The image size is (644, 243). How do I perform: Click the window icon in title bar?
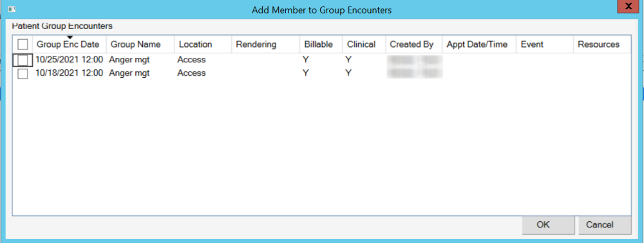coord(12,8)
